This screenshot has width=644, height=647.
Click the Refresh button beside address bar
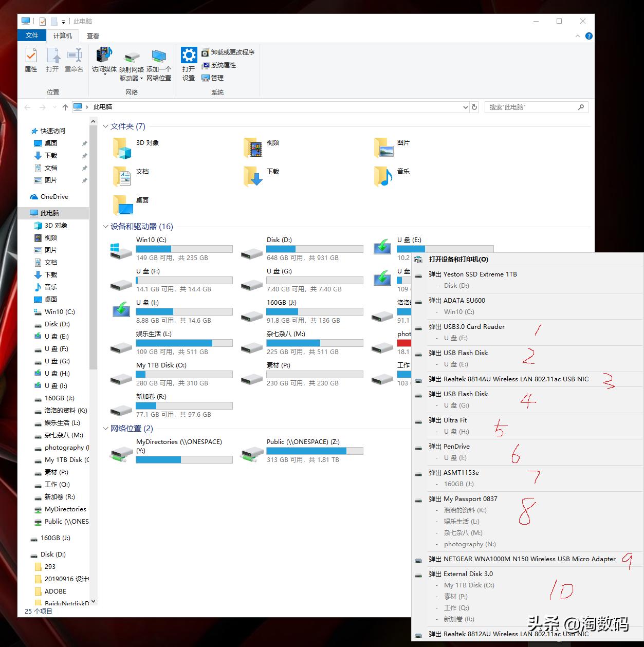point(474,107)
